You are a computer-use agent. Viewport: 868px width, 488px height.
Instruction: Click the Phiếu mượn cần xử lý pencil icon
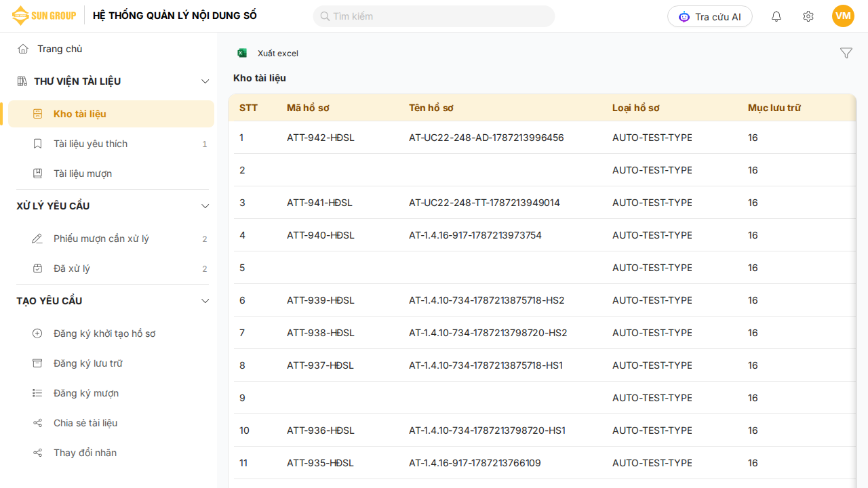[x=37, y=239]
